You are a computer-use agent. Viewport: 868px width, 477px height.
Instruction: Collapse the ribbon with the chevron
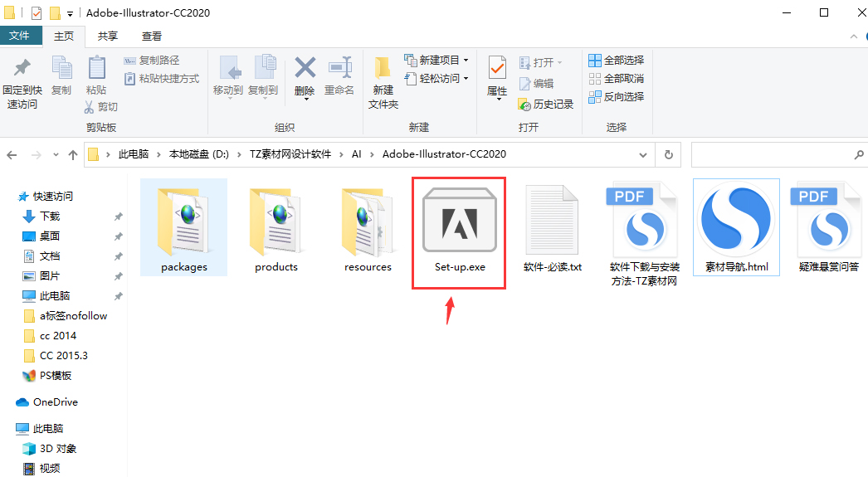pyautogui.click(x=854, y=37)
